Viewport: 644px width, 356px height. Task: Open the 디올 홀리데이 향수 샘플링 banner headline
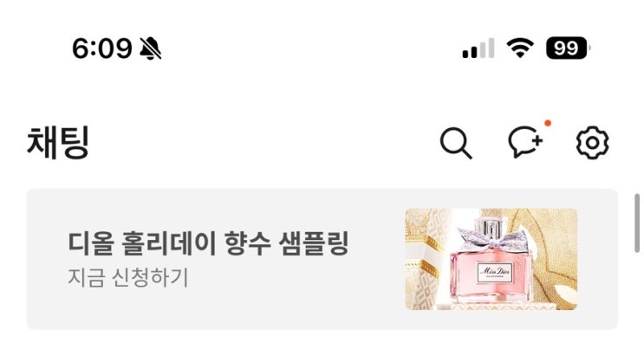[208, 243]
